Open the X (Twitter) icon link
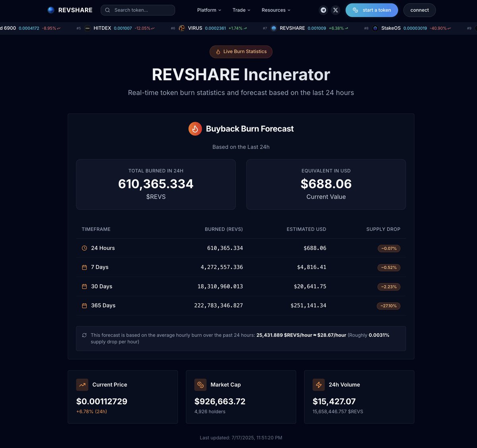This screenshot has height=448, width=477. pyautogui.click(x=335, y=10)
